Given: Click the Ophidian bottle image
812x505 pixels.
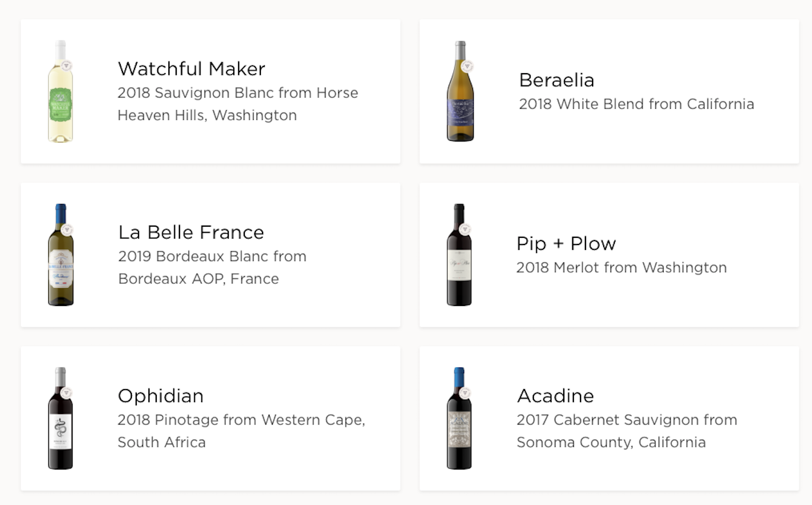Looking at the screenshot, I should click(x=60, y=419).
